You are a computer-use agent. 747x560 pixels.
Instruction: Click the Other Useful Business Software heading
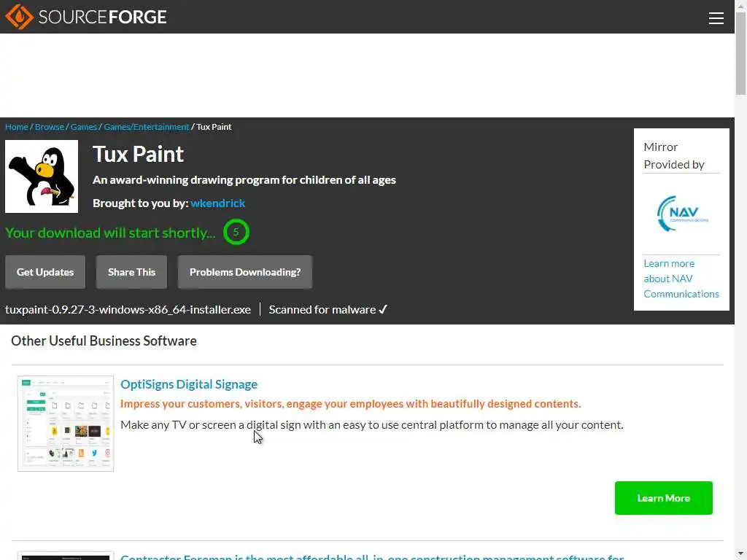pos(104,341)
